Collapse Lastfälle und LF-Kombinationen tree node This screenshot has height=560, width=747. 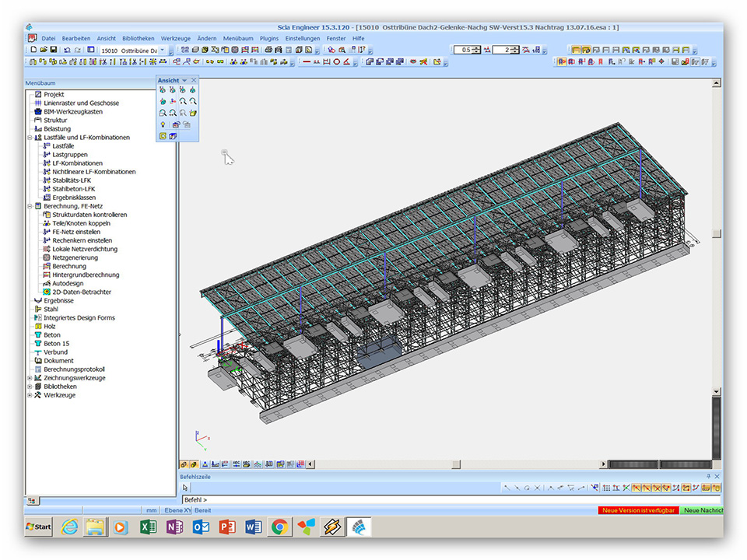[30, 138]
